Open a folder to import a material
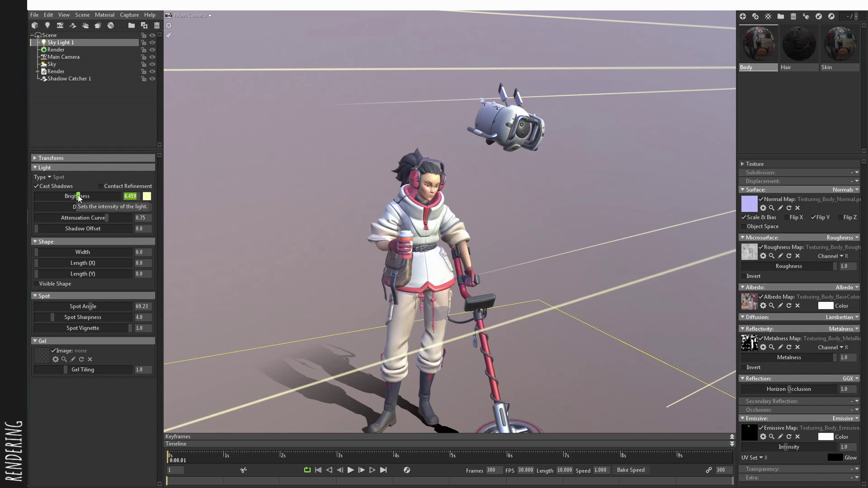The width and height of the screenshot is (868, 488). click(780, 16)
